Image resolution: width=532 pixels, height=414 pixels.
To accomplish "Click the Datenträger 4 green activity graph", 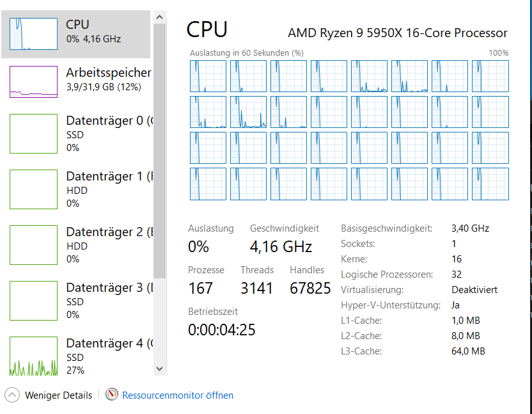I will pos(34,356).
